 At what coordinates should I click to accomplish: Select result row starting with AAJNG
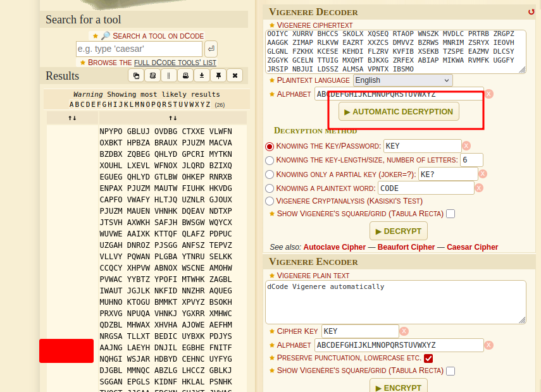point(166,348)
